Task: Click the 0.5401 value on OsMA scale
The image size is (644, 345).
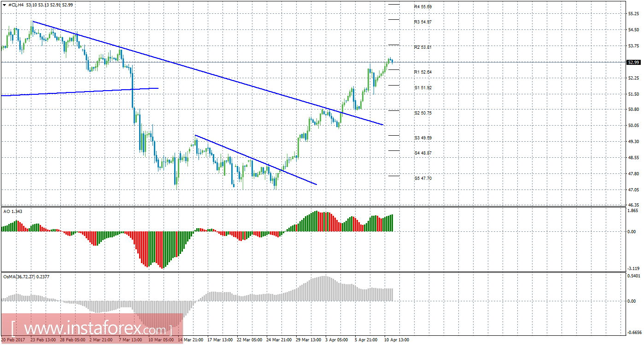Action: [634, 276]
